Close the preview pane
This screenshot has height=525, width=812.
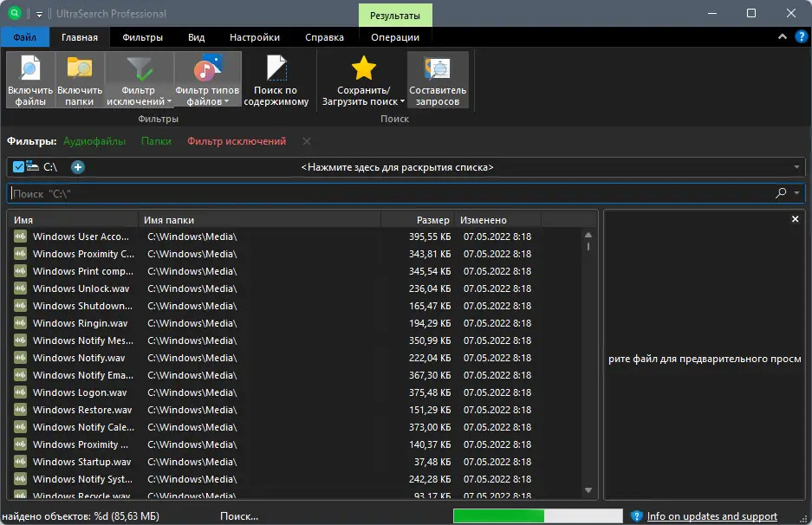coord(795,219)
